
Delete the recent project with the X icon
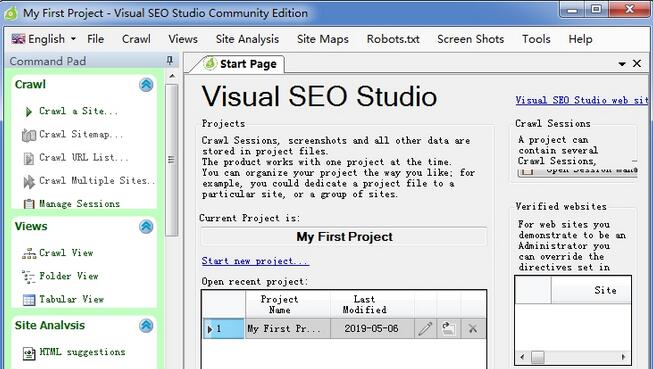pyautogui.click(x=473, y=329)
